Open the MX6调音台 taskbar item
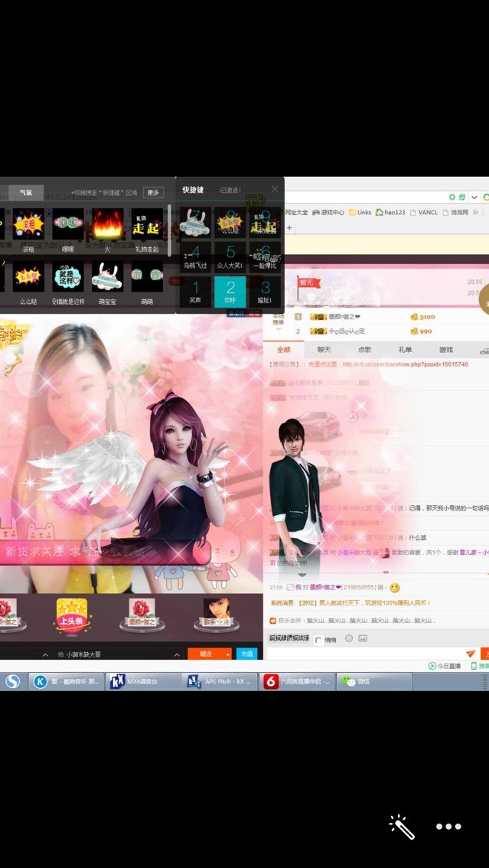The image size is (489, 868). [x=142, y=681]
